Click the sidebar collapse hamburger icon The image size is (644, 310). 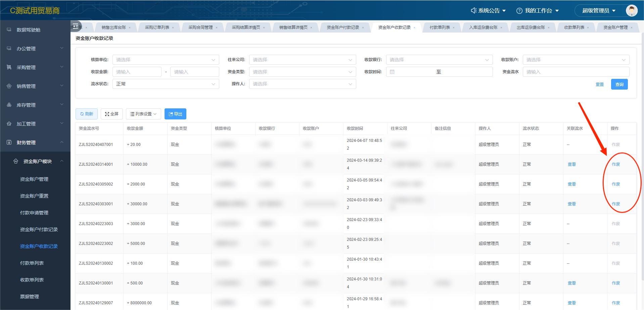pyautogui.click(x=76, y=26)
